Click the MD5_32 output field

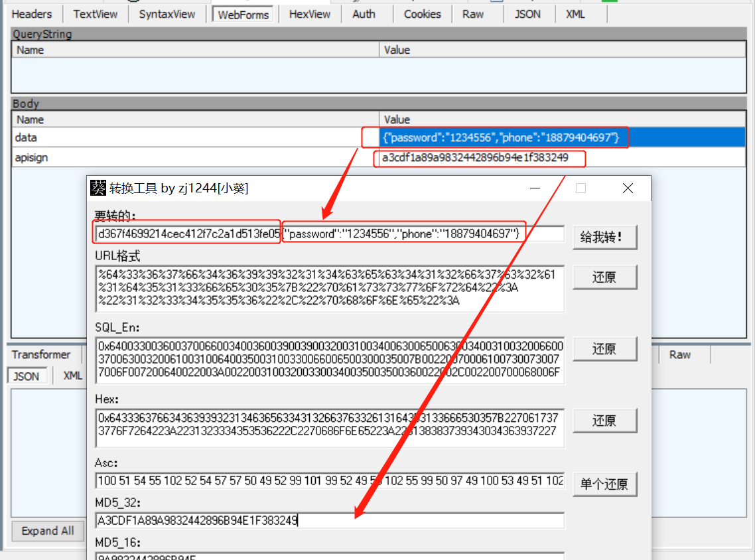[x=330, y=520]
